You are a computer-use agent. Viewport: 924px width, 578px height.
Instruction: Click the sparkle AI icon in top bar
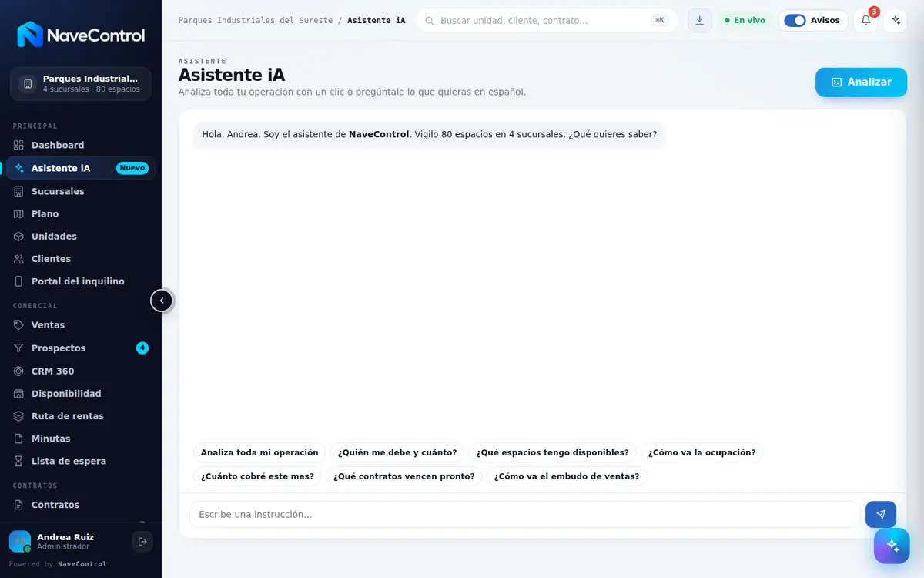(896, 21)
